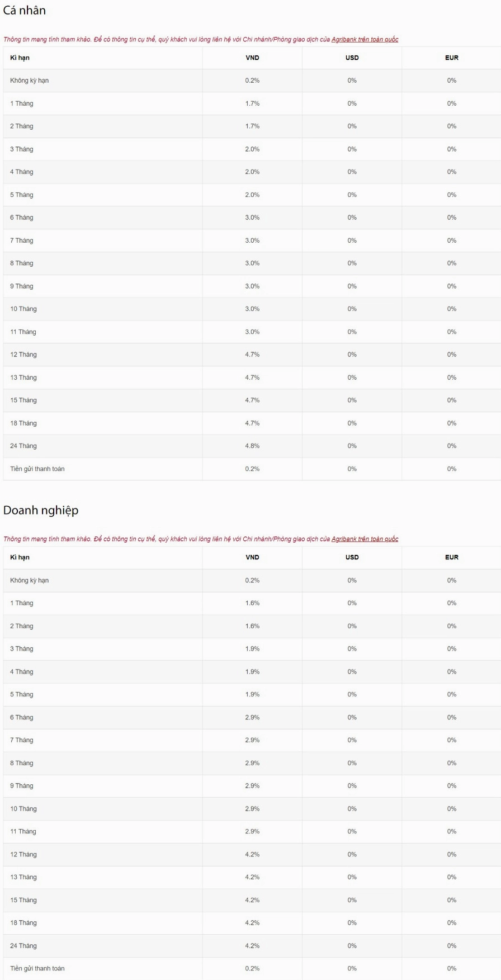Click the 9 Tháng label in Cá nhân table
The width and height of the screenshot is (501, 980).
click(x=22, y=286)
